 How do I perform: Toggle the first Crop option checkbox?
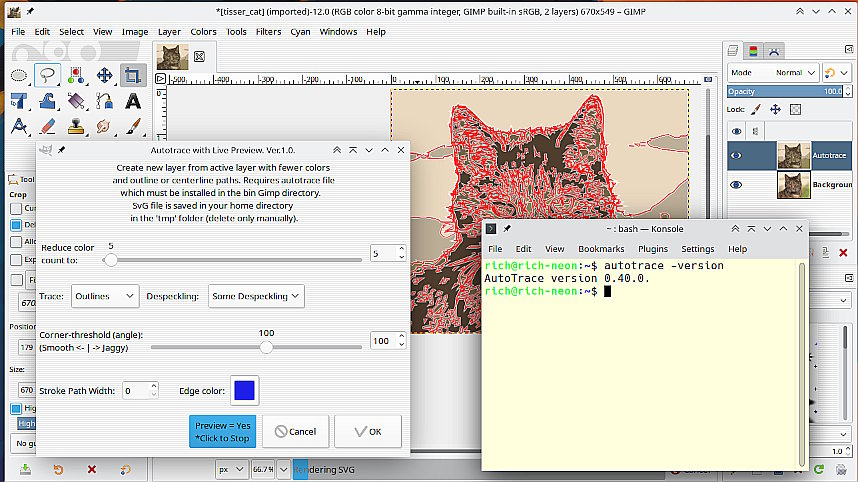pos(16,208)
